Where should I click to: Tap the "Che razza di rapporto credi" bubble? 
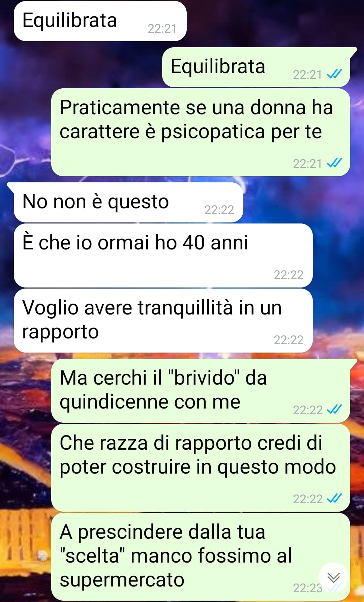tap(201, 468)
